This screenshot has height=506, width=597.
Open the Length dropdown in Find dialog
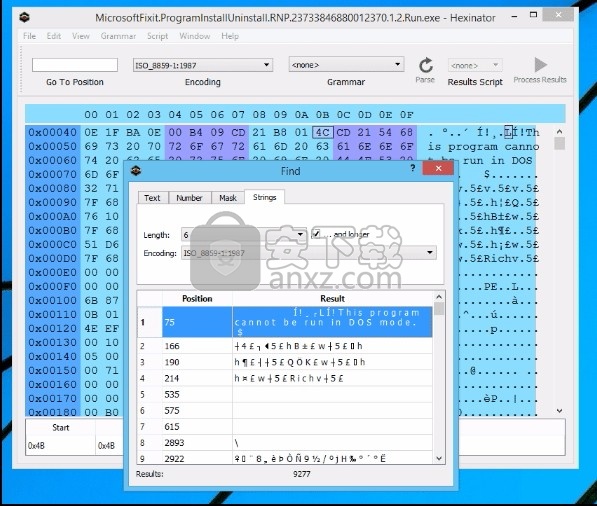[x=244, y=235]
